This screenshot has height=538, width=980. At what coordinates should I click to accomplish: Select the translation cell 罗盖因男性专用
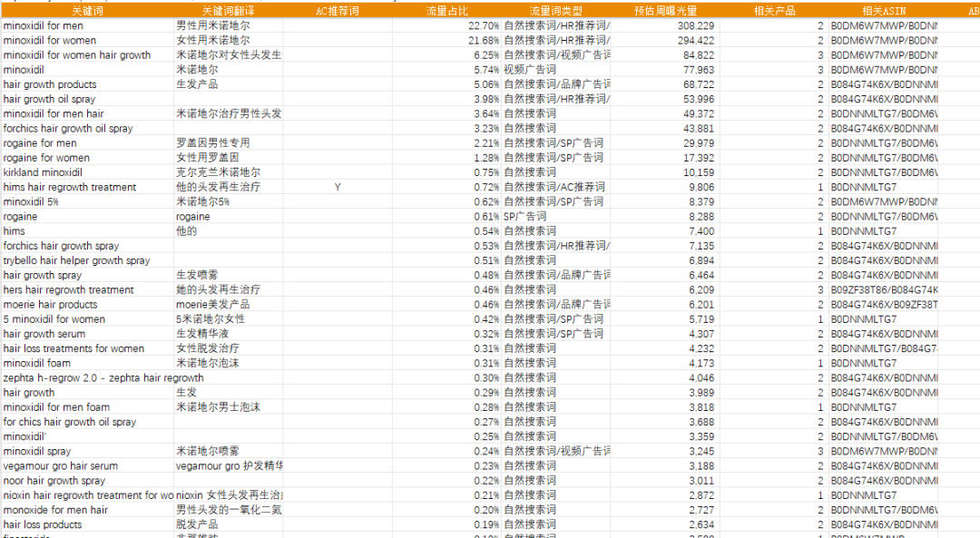(228, 143)
